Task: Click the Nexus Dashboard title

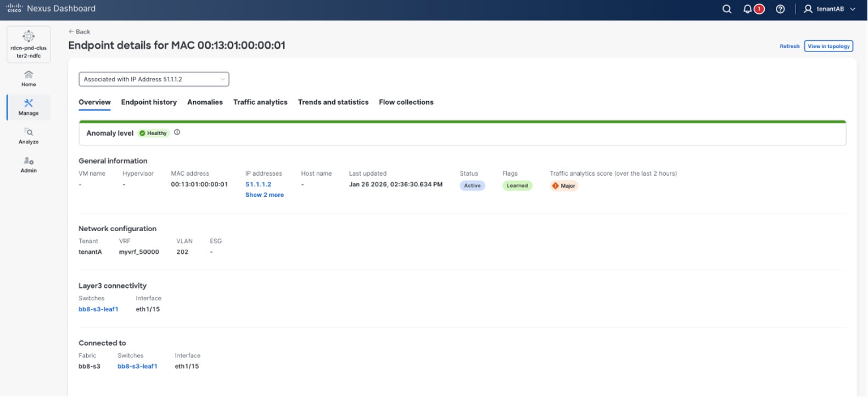Action: (x=61, y=8)
